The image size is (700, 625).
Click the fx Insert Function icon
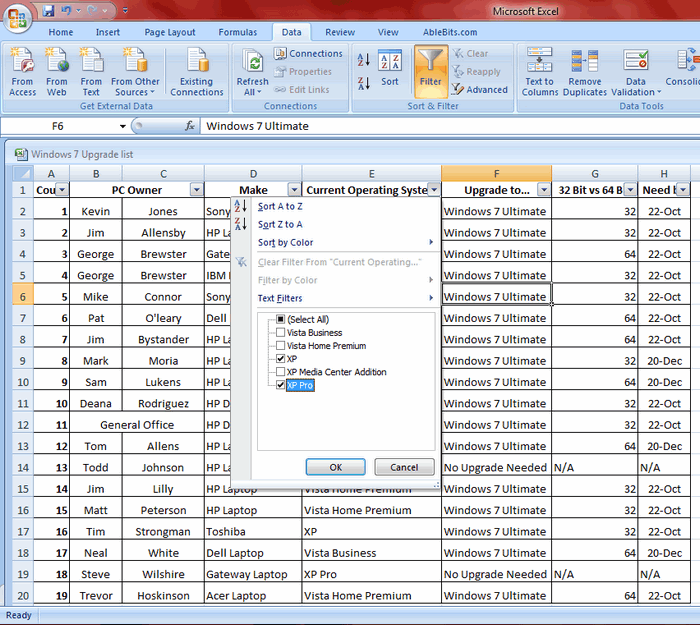(189, 126)
